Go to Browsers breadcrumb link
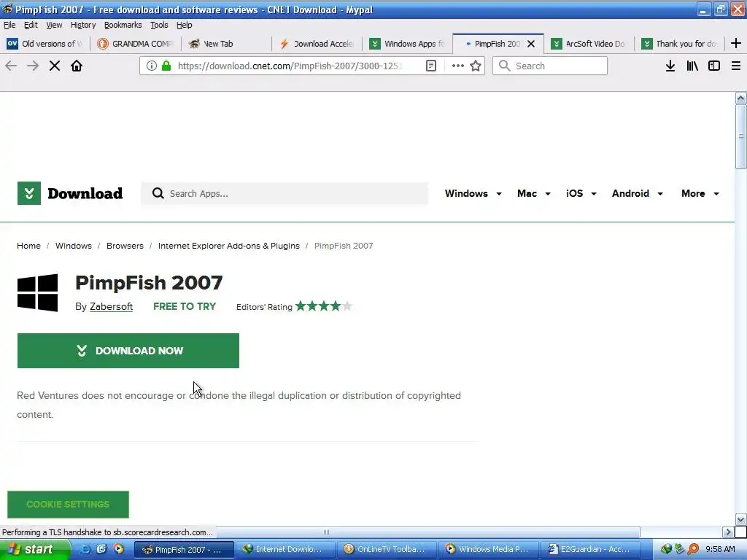Image resolution: width=747 pixels, height=560 pixels. tap(125, 246)
